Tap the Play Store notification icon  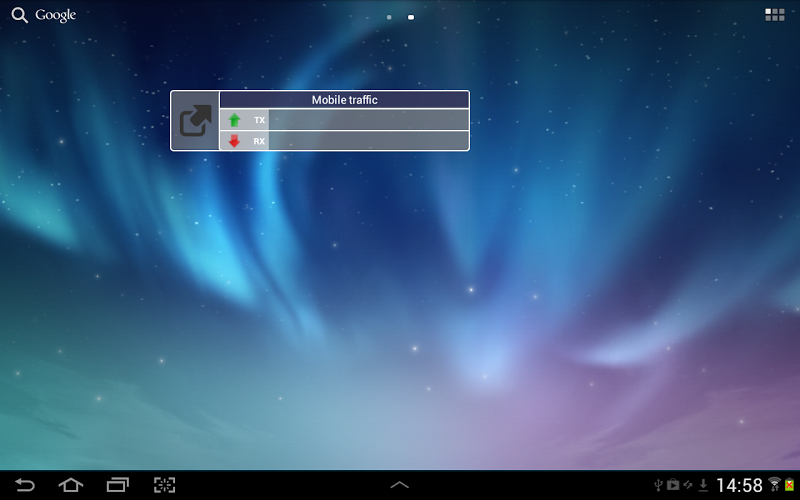coord(673,484)
